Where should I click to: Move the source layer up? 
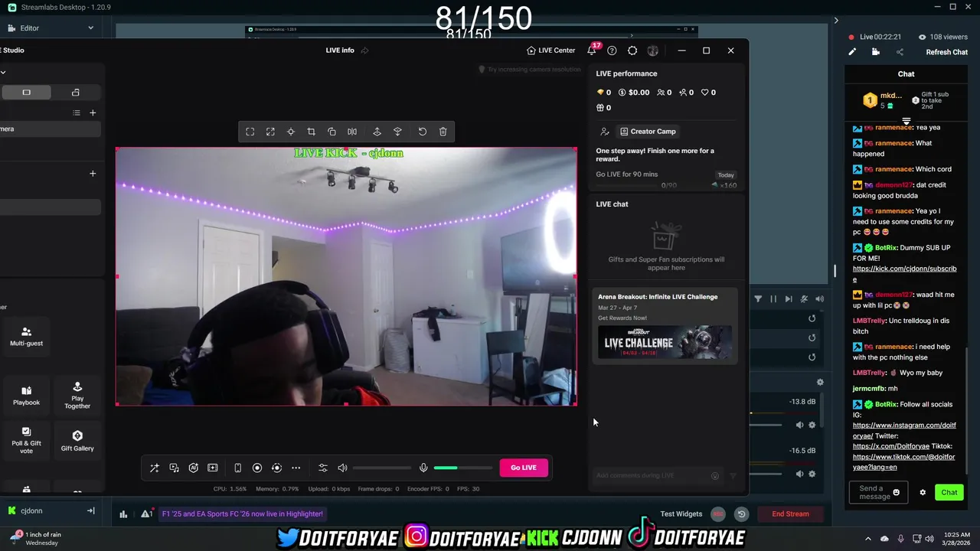(377, 132)
